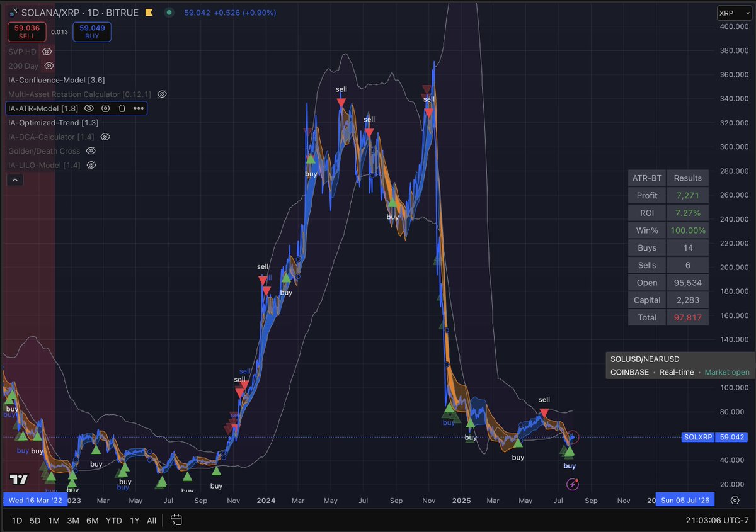
Task: Toggle visibility of IA-LILO-Model indicator
Action: (91, 165)
